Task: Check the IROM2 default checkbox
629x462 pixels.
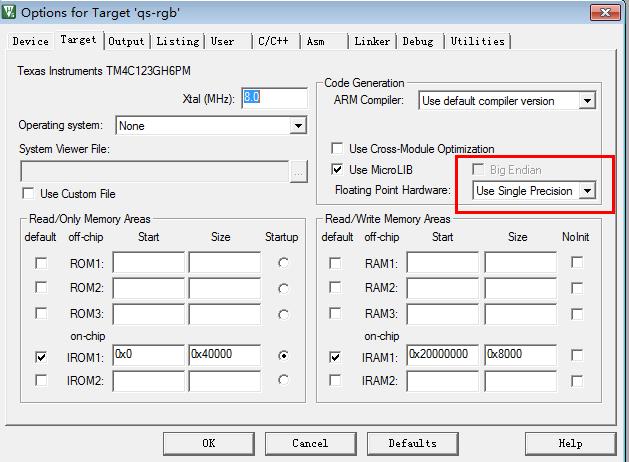Action: pyautogui.click(x=41, y=380)
